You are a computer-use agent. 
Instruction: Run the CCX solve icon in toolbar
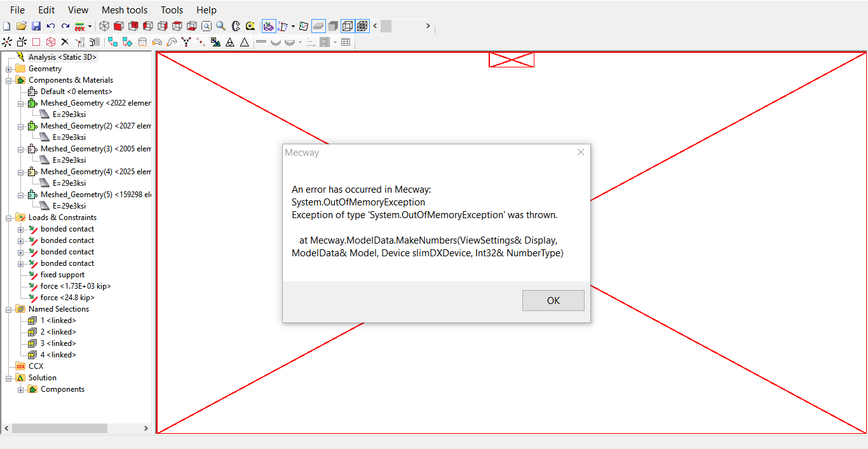point(80,26)
